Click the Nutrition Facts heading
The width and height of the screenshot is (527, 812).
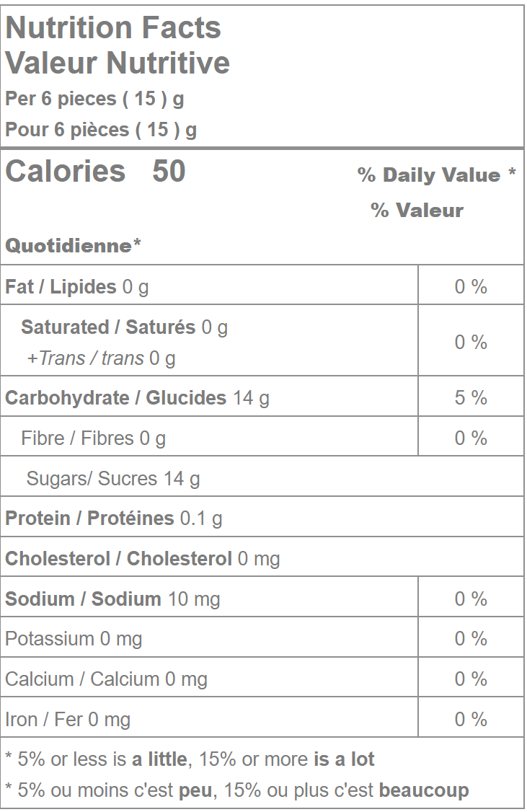113,27
